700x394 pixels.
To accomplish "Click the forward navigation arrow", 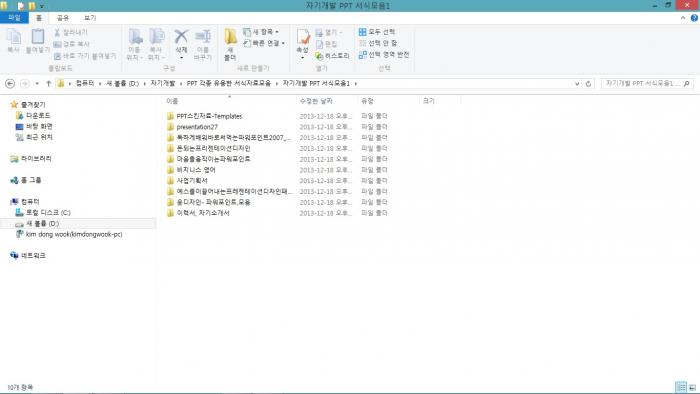I will tap(25, 83).
